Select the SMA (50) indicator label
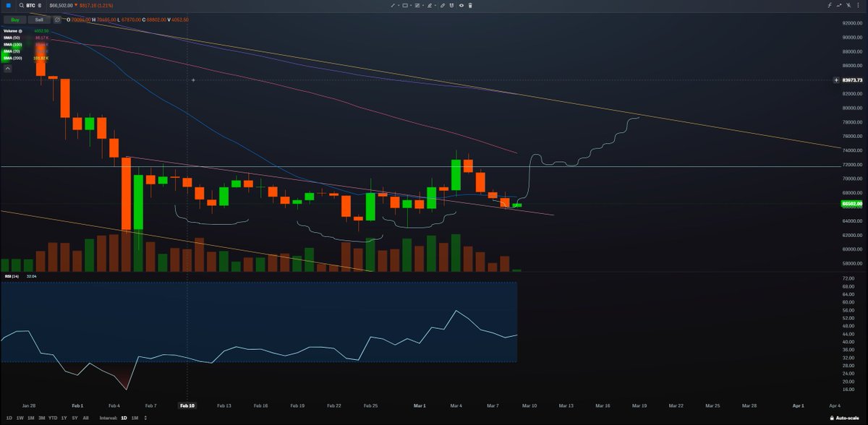 (12, 38)
